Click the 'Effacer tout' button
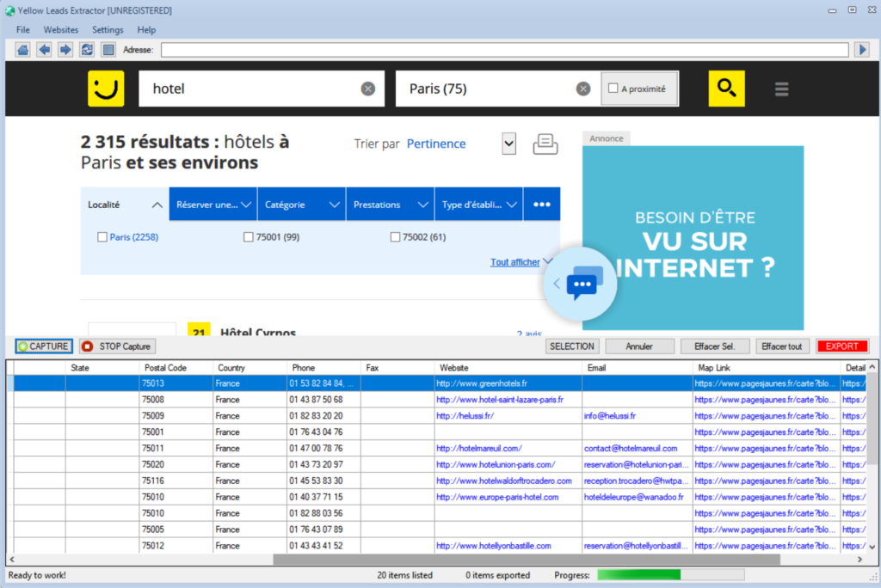This screenshot has width=881, height=588. (x=781, y=346)
